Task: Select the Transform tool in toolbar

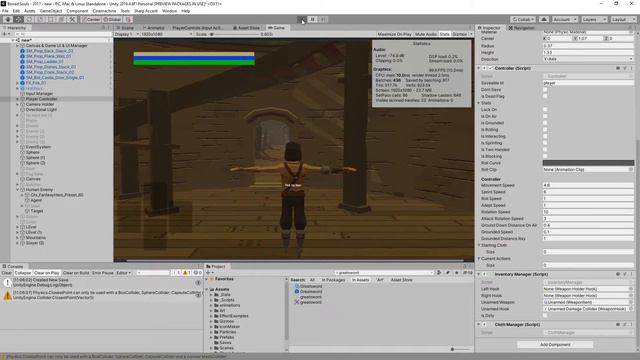Action: pyautogui.click(x=61, y=19)
